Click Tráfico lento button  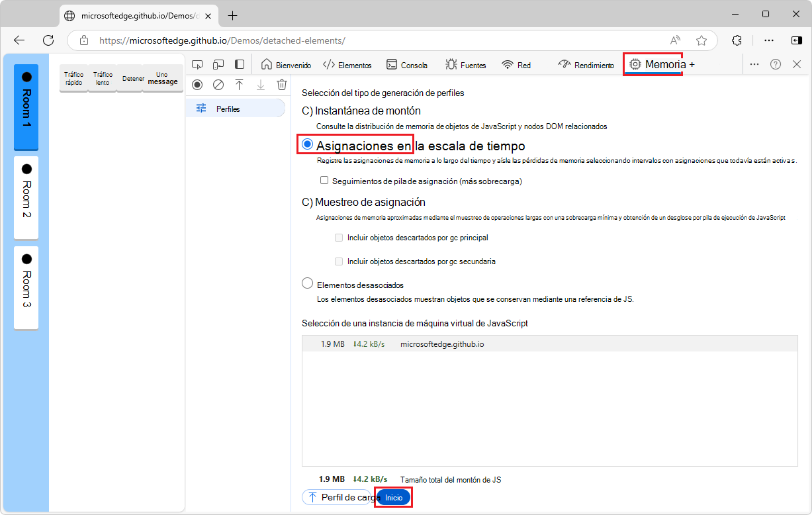tap(102, 79)
